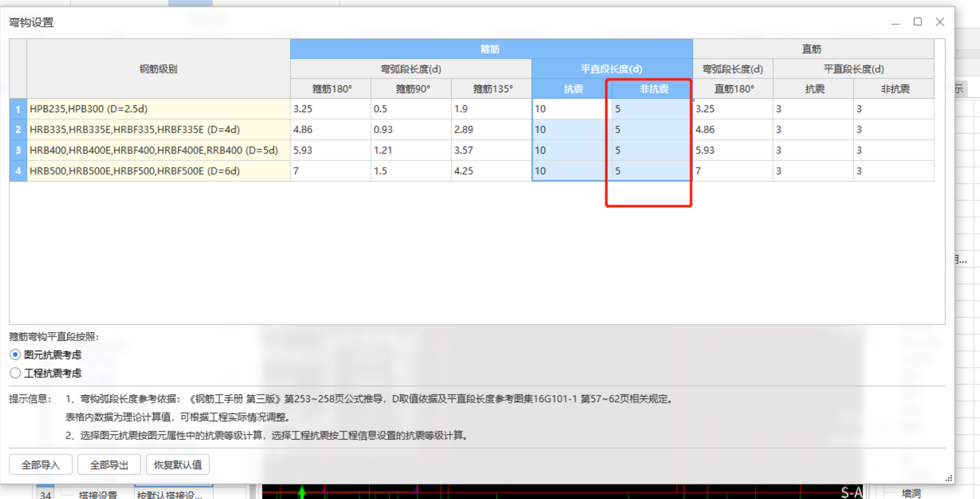The height and width of the screenshot is (499, 980).
Task: Click the 全部导入 button
Action: pyautogui.click(x=41, y=465)
